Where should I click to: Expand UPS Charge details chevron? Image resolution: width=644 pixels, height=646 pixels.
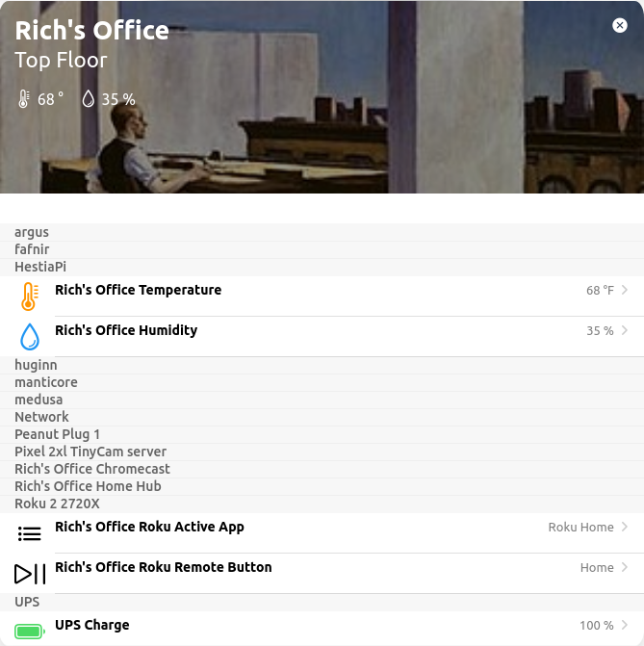pos(625,625)
